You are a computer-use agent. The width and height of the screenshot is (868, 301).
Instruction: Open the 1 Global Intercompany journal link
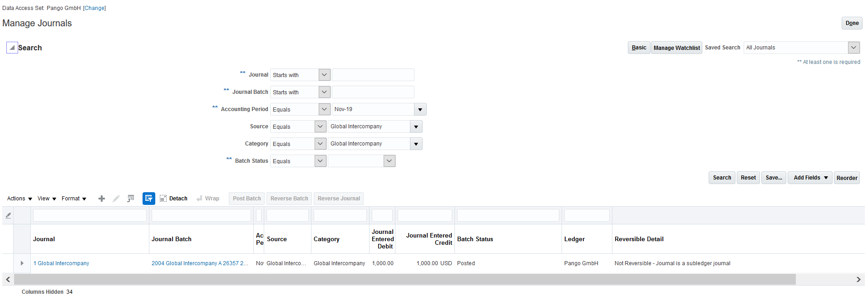tap(61, 263)
